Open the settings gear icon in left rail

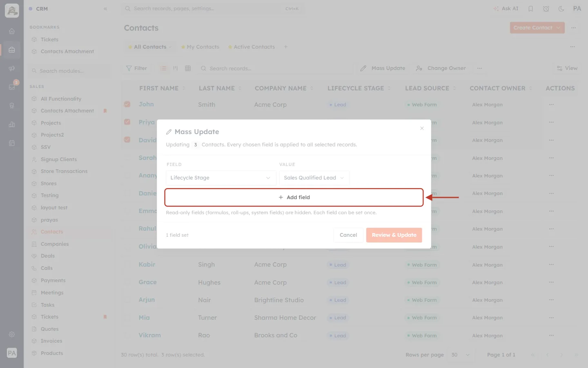pyautogui.click(x=12, y=334)
